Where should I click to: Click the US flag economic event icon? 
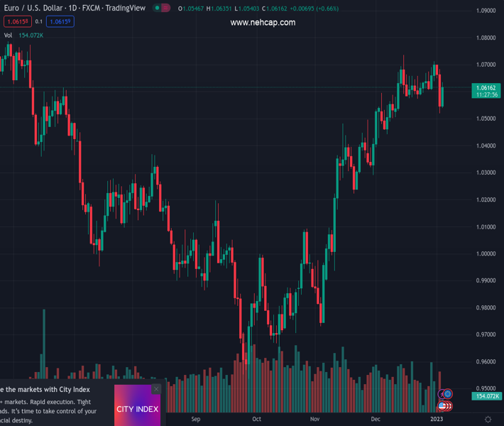tap(442, 407)
